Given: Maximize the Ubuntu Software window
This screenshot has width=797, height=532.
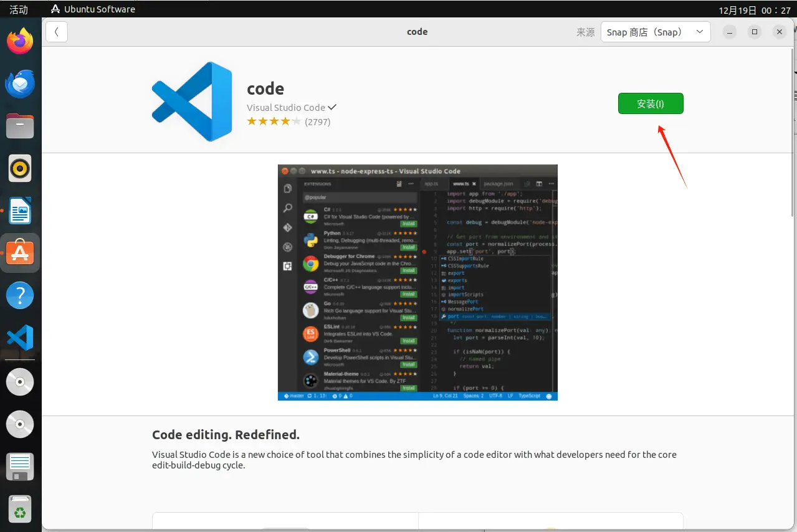Looking at the screenshot, I should (x=755, y=32).
